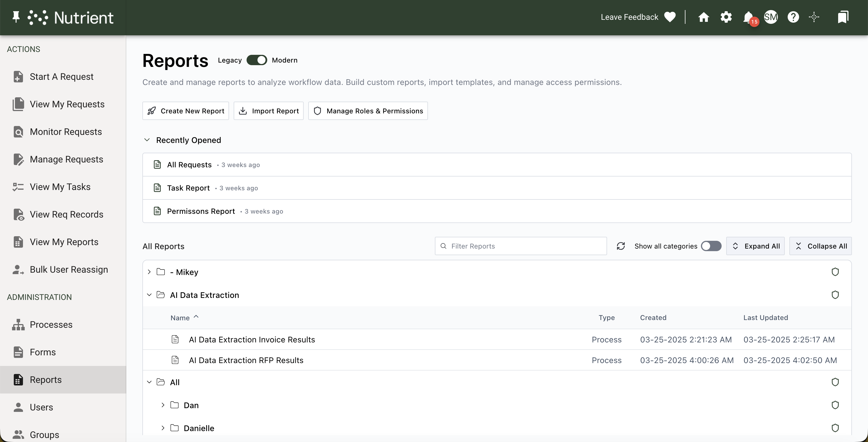Collapse the Recently Opened section

click(x=147, y=140)
